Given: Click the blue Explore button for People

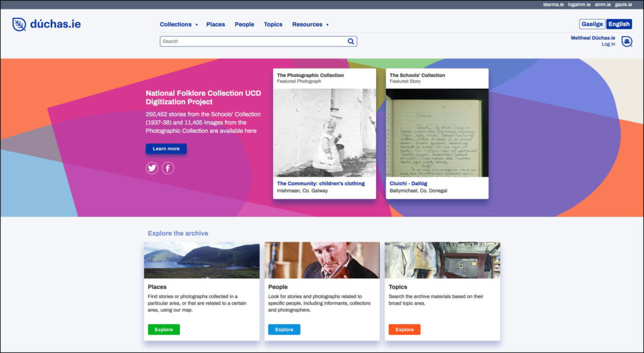Looking at the screenshot, I should click(284, 330).
